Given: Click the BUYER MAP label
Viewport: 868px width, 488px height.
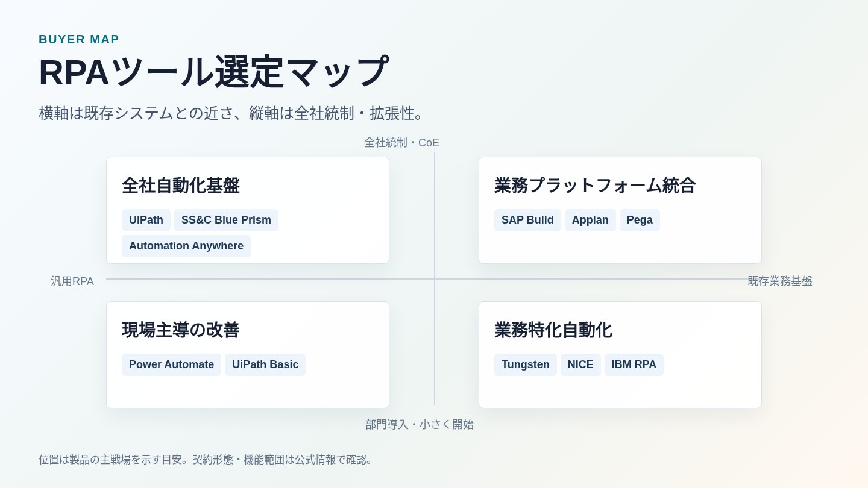Looking at the screenshot, I should (79, 40).
